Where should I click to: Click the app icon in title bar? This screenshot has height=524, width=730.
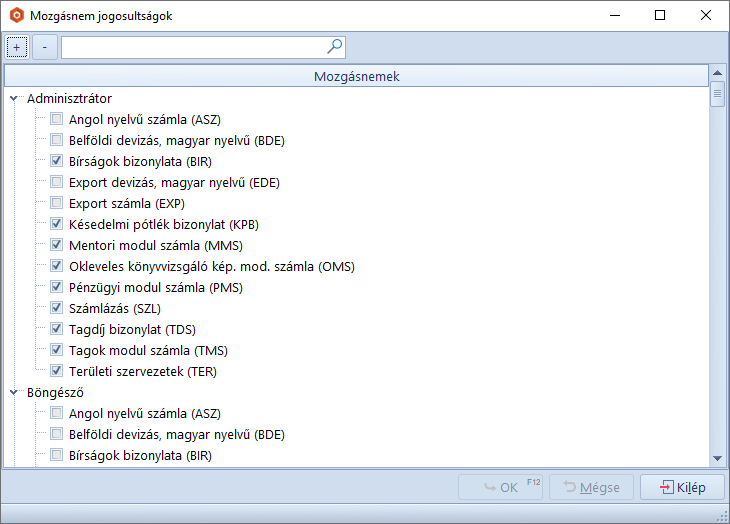(15, 16)
